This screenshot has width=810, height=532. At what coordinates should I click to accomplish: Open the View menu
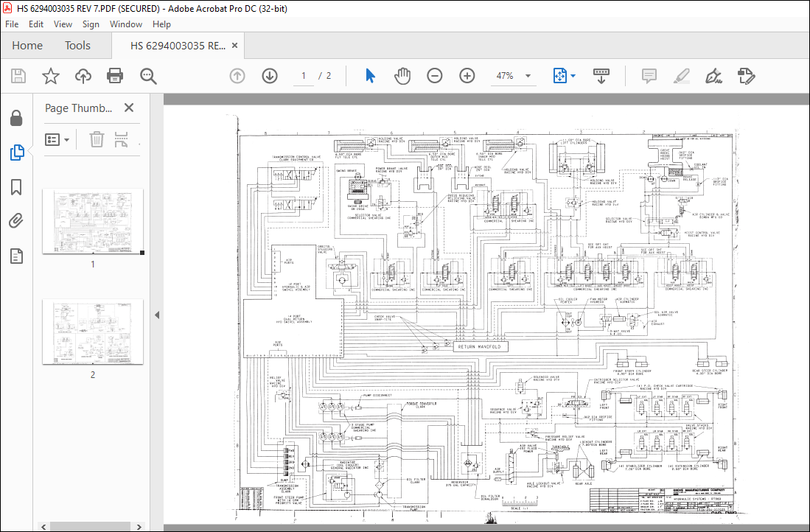pyautogui.click(x=63, y=24)
